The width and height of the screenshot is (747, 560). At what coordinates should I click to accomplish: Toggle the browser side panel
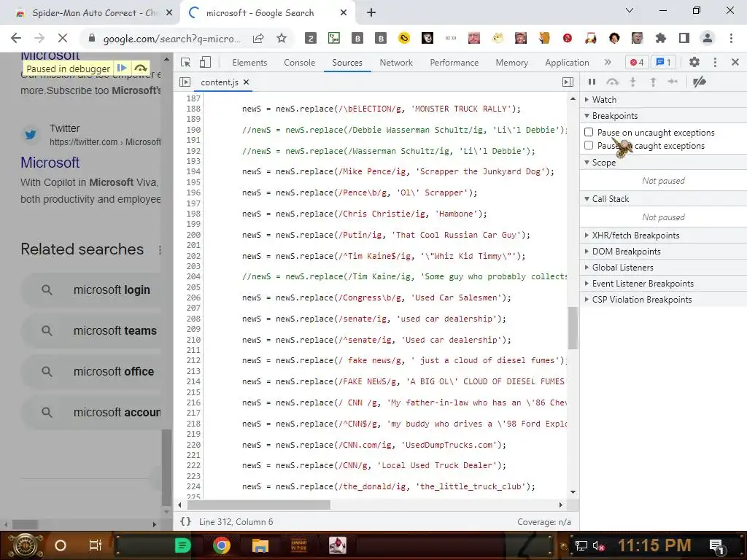click(x=684, y=38)
